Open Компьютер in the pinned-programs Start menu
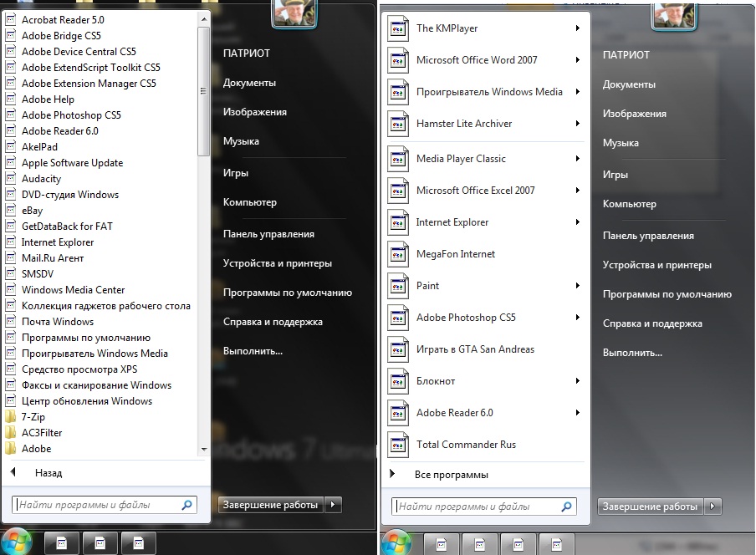The height and width of the screenshot is (555, 756). tap(629, 204)
